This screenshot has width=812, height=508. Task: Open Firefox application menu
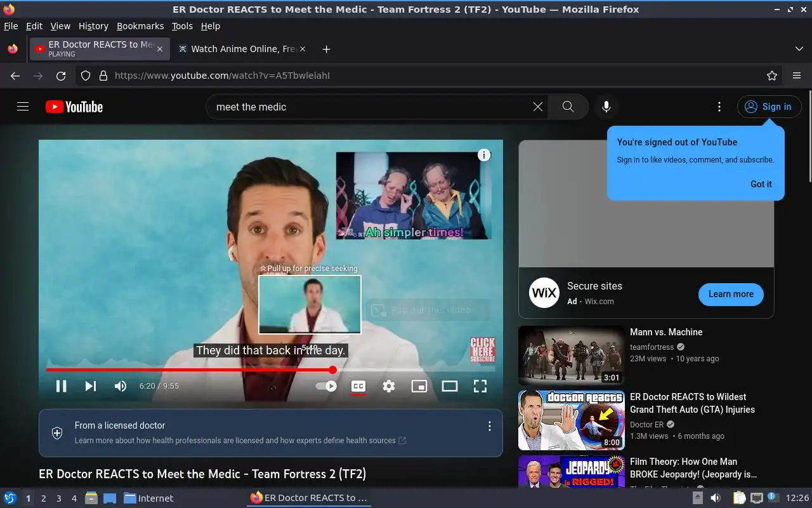pyautogui.click(x=797, y=76)
